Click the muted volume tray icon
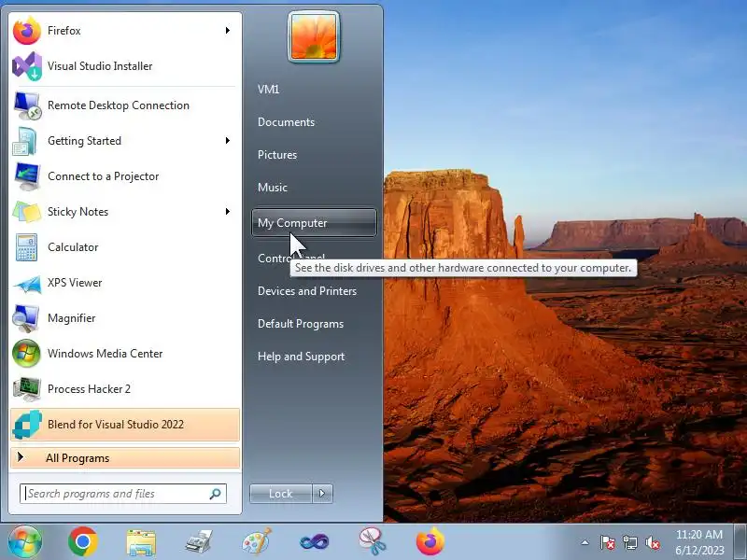 [652, 542]
